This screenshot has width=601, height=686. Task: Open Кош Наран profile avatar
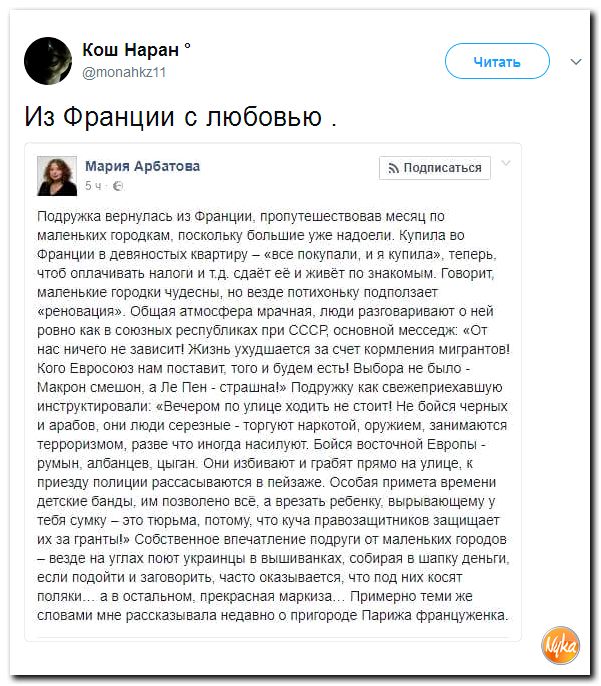click(48, 61)
